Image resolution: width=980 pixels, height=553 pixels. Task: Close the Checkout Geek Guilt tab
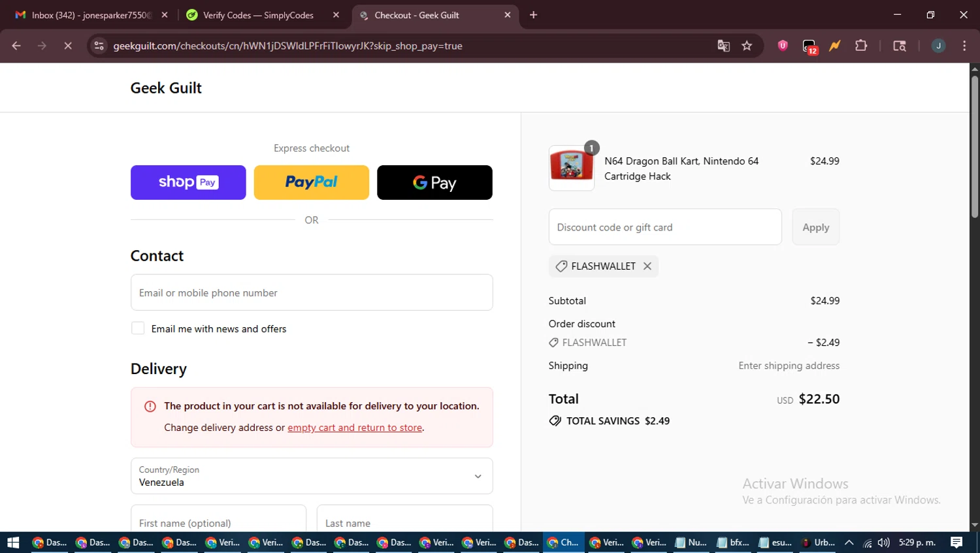(508, 15)
